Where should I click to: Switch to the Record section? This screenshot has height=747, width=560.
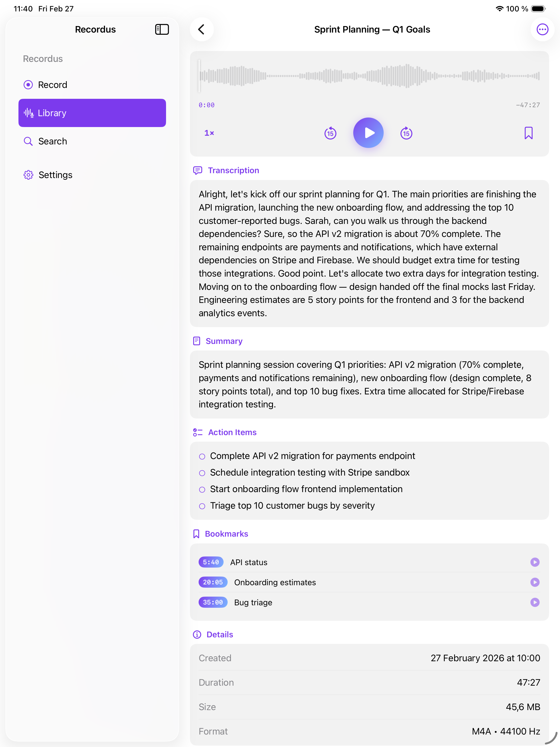tap(53, 85)
